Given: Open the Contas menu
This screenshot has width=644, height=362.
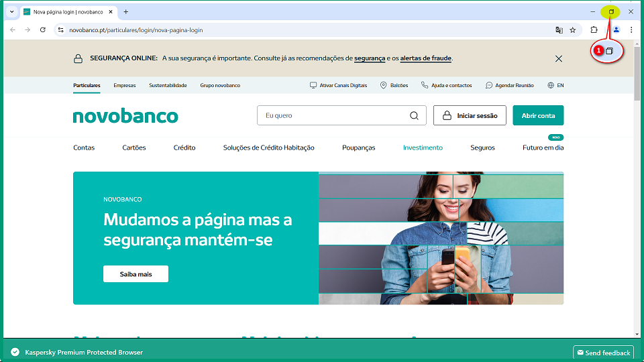Looking at the screenshot, I should click(x=84, y=147).
